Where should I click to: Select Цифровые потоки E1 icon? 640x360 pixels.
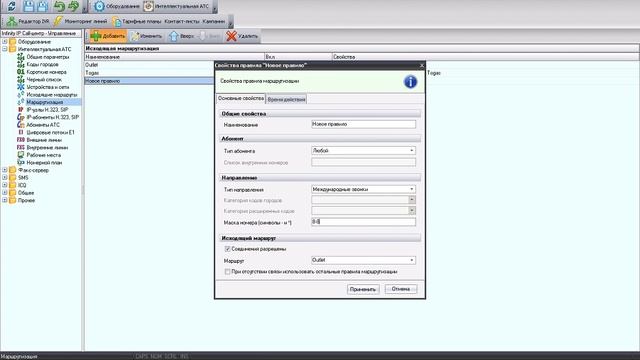pyautogui.click(x=21, y=132)
